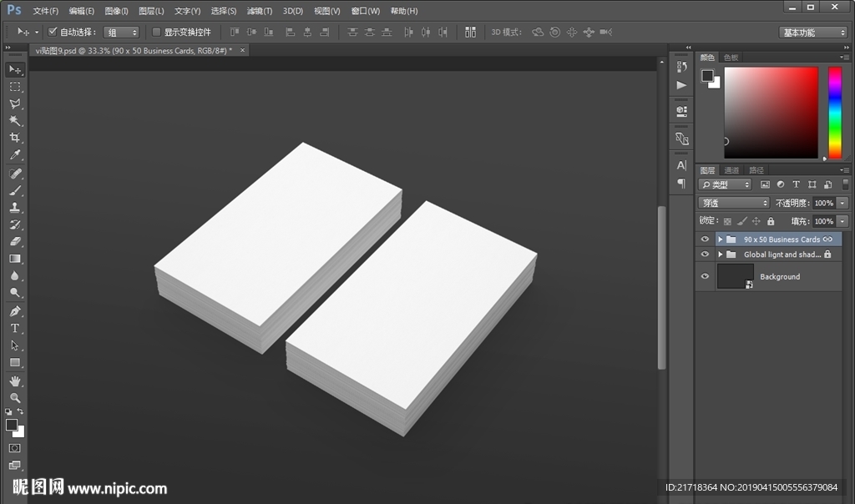Click the hue spectrum strip
Viewport: 855px width, 504px height.
(834, 112)
